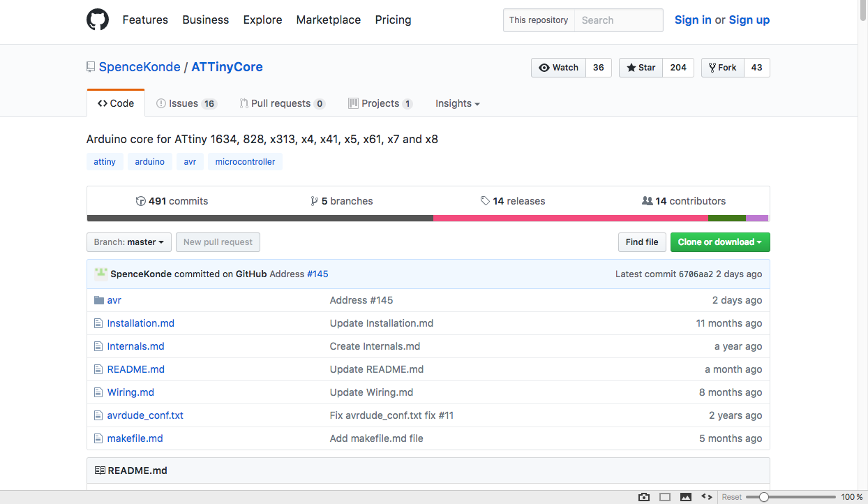Image resolution: width=868 pixels, height=504 pixels.
Task: Open the This repository search scope selector
Action: pyautogui.click(x=539, y=20)
